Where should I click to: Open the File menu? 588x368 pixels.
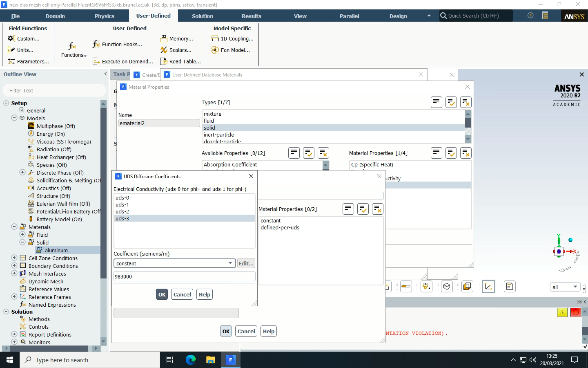click(x=16, y=16)
